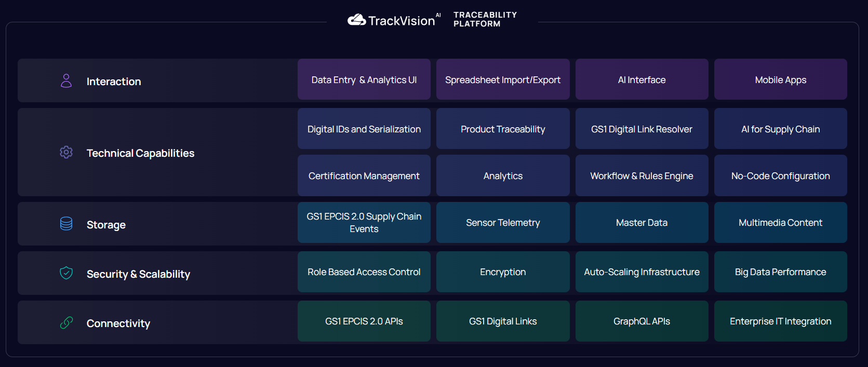Screen dimensions: 868x367
Task: Open the AI Interface tile
Action: (642, 79)
